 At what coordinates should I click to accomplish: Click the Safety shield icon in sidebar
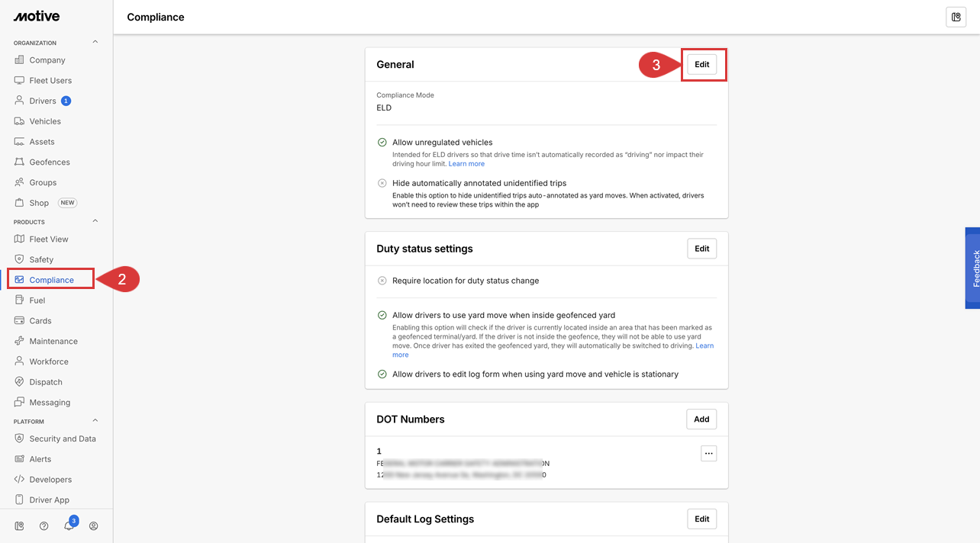tap(20, 259)
